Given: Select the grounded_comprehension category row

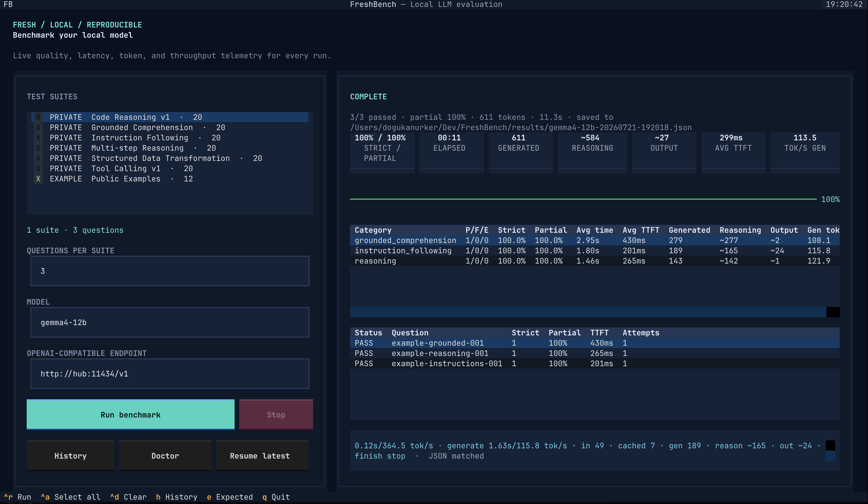Looking at the screenshot, I should click(x=595, y=240).
